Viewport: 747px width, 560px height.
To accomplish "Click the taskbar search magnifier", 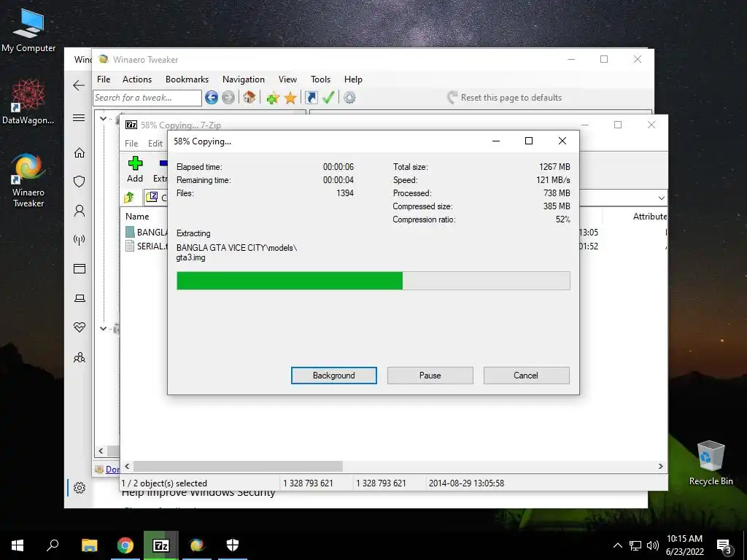I will click(x=53, y=545).
